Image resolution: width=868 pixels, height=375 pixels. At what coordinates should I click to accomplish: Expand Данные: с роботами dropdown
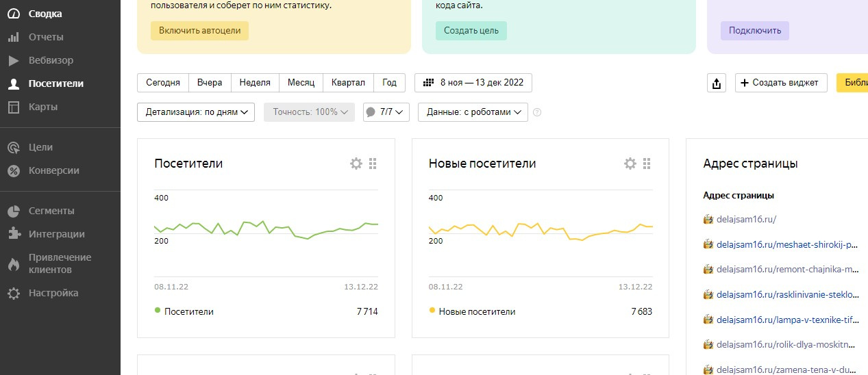[473, 112]
